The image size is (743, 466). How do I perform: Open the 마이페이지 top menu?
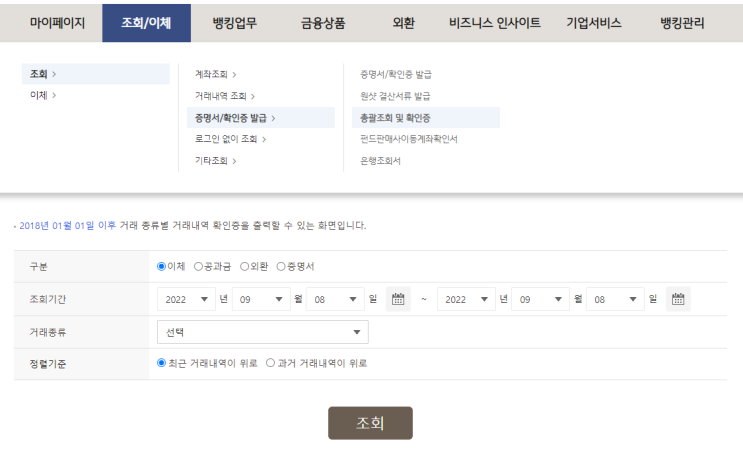click(57, 23)
